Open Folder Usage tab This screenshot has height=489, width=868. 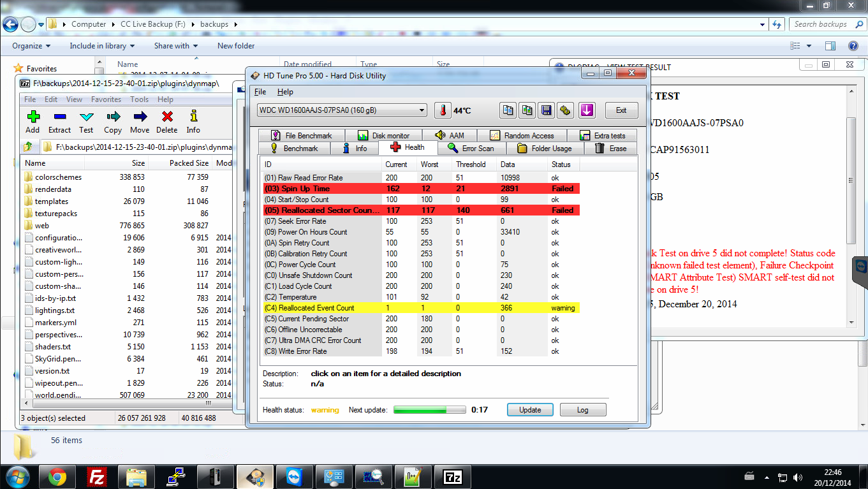click(x=544, y=148)
